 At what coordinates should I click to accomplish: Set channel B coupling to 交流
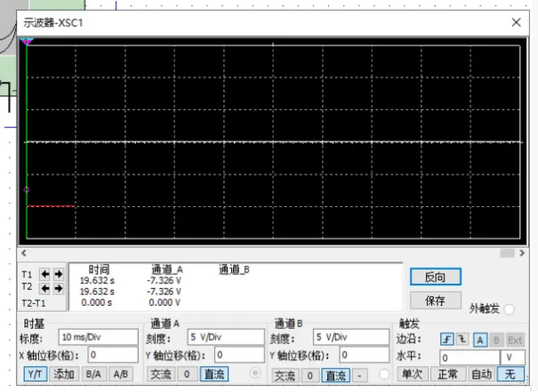[x=285, y=375]
